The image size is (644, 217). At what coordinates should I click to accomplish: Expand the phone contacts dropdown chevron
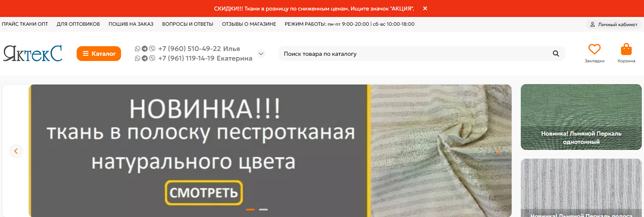click(x=261, y=54)
